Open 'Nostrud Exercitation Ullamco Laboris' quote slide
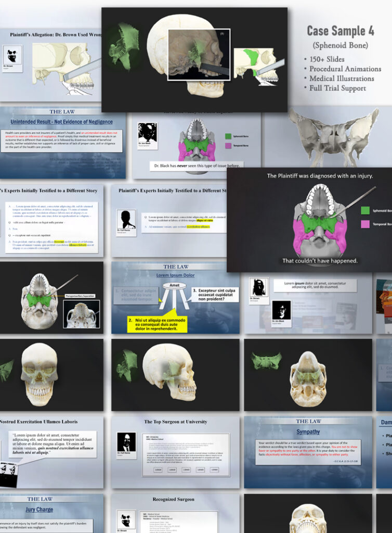The height and width of the screenshot is (533, 392). [x=51, y=452]
